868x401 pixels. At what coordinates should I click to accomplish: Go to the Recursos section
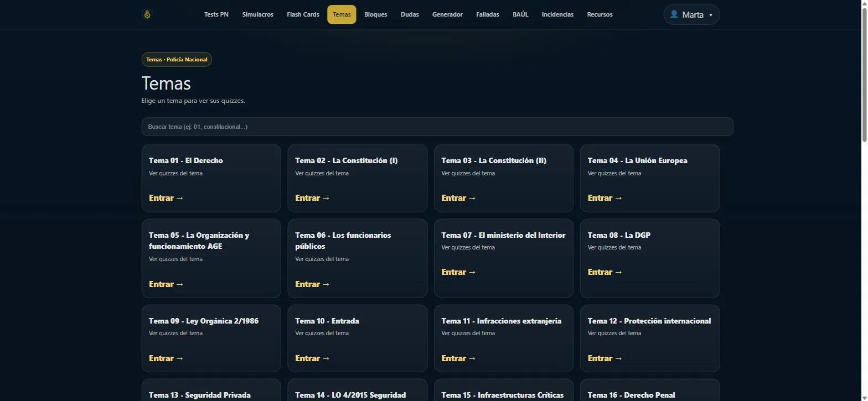coord(600,14)
